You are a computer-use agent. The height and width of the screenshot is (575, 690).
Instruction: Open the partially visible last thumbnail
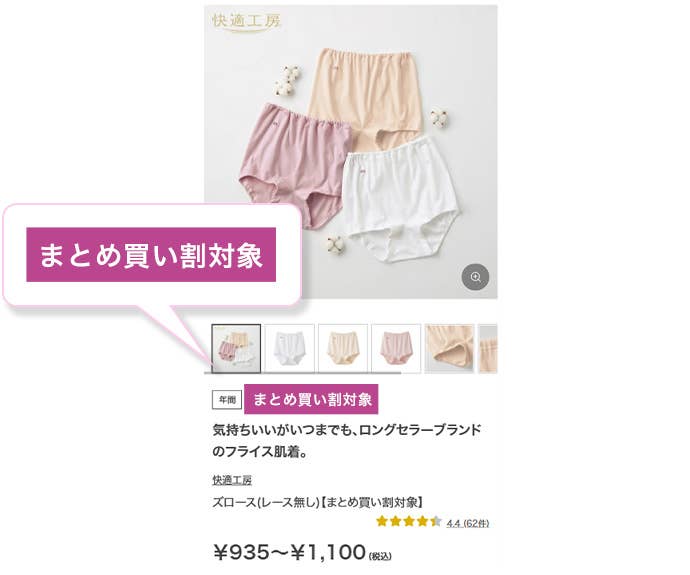click(x=488, y=348)
